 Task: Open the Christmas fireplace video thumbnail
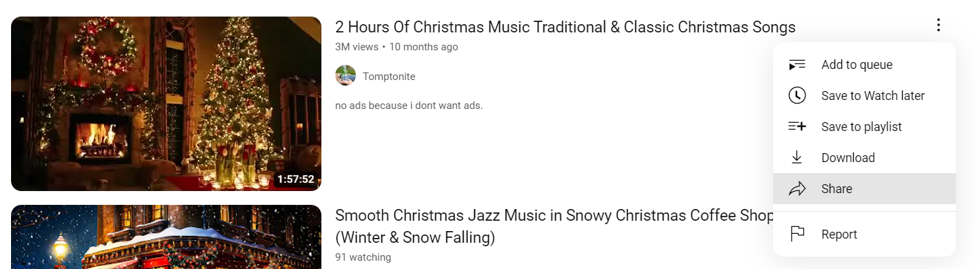pos(166,103)
